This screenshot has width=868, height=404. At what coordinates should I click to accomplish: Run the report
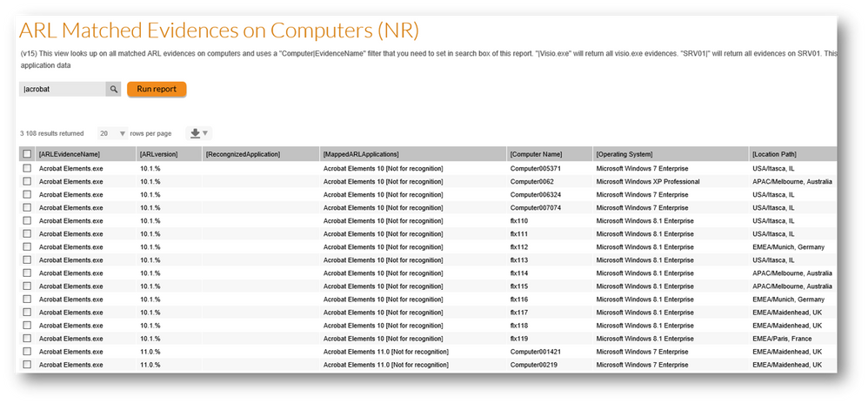[157, 89]
